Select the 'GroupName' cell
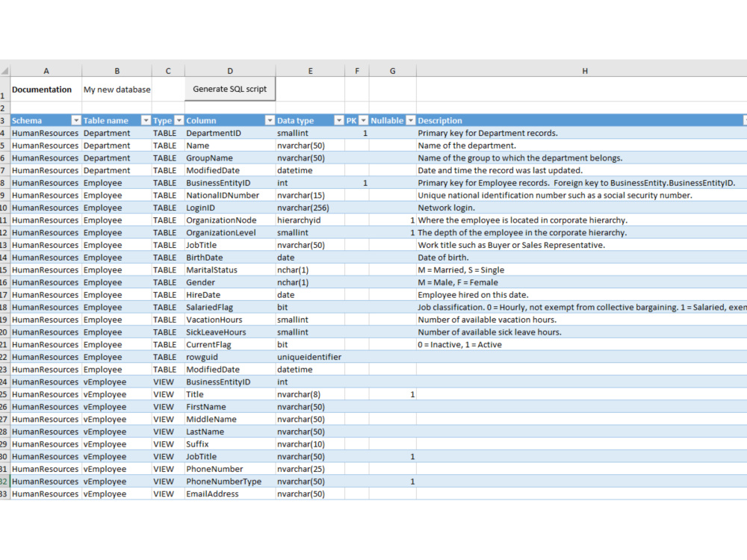 [230, 158]
